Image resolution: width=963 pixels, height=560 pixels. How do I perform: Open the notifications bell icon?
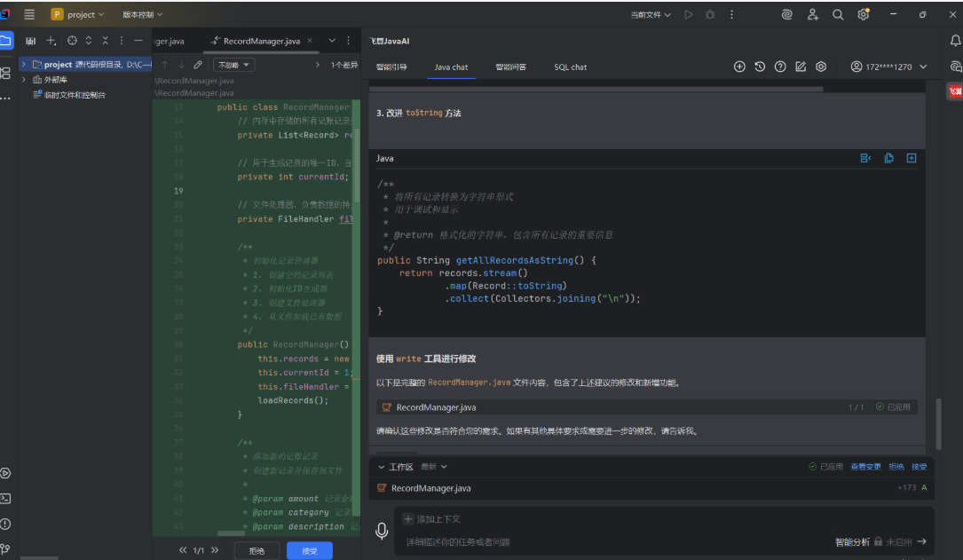(x=955, y=41)
